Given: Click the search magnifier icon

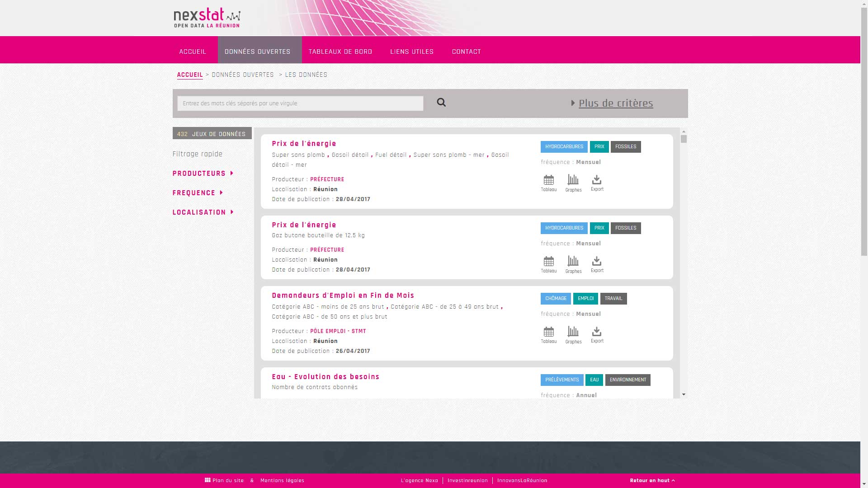Looking at the screenshot, I should click(441, 103).
